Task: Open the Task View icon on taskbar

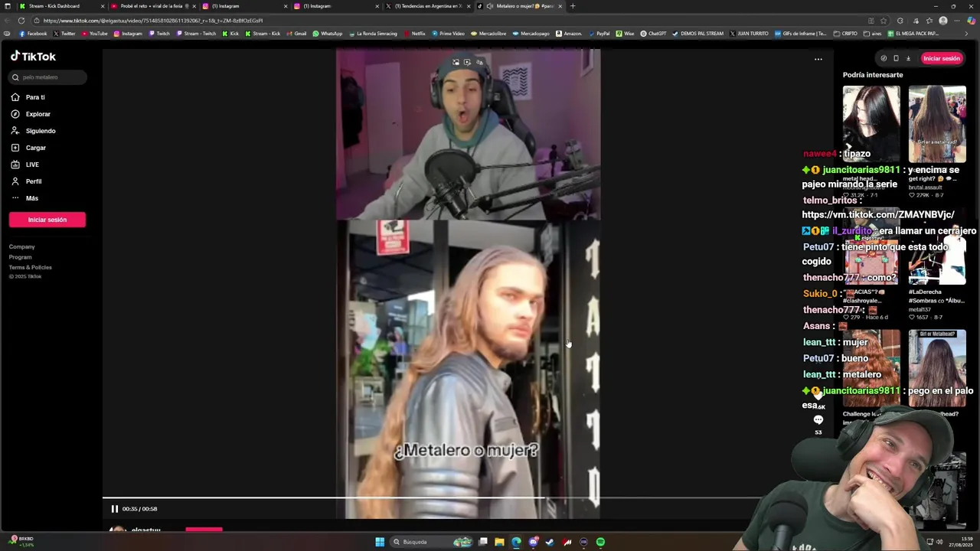Action: (483, 542)
